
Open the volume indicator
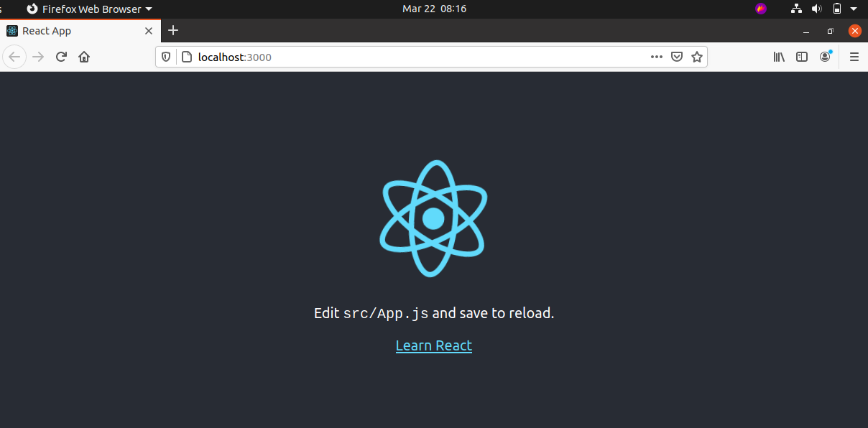[816, 9]
